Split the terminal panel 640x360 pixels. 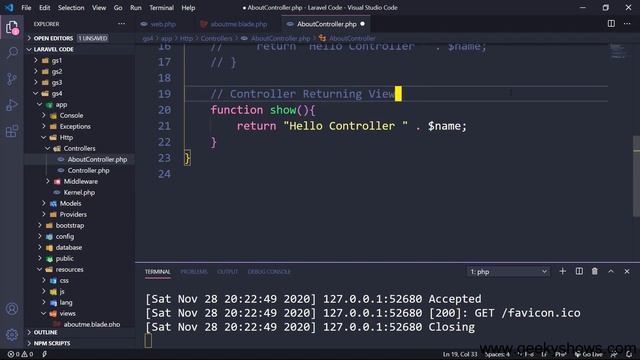coord(579,271)
